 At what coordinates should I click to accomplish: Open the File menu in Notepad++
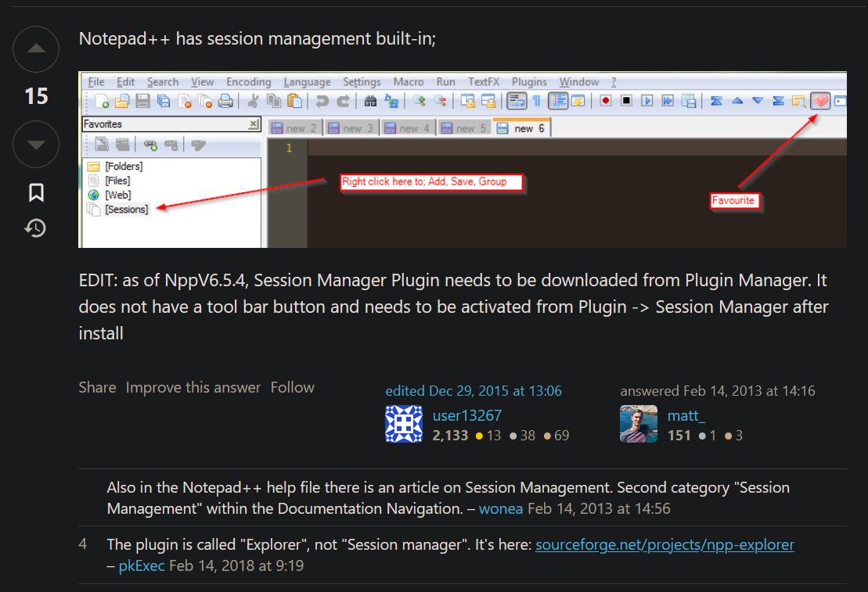95,82
